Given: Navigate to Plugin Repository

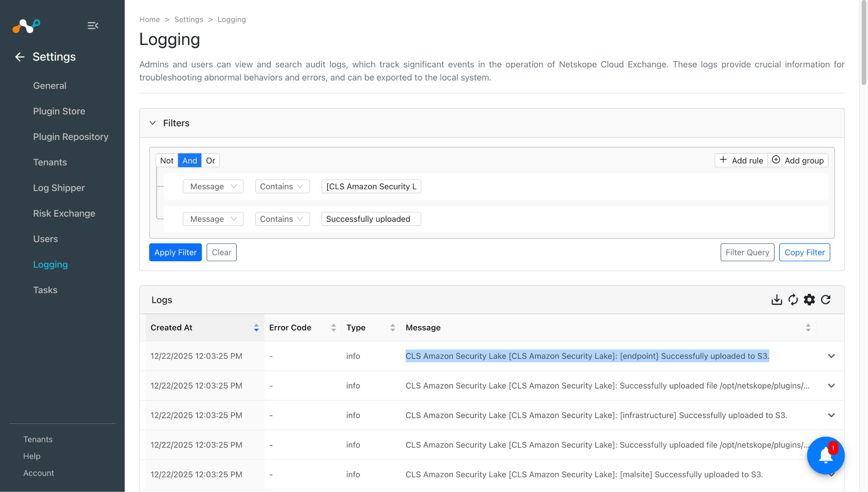Looking at the screenshot, I should (x=70, y=137).
